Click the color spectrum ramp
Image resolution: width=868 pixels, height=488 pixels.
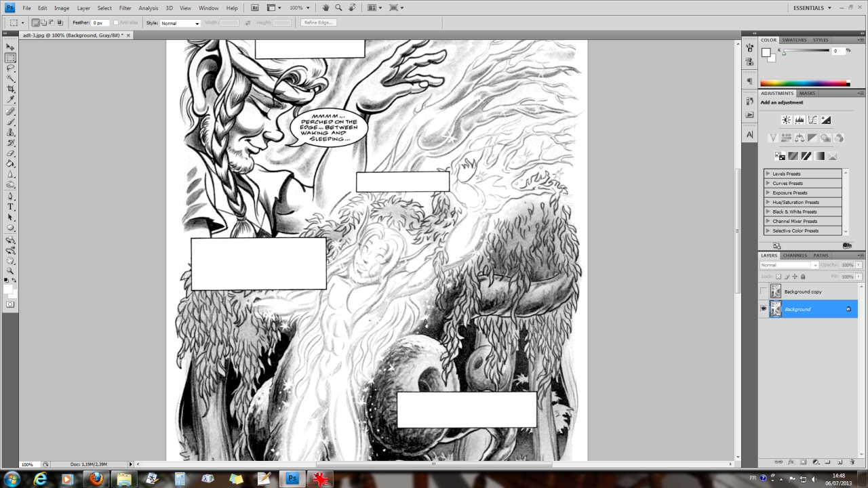tap(805, 83)
